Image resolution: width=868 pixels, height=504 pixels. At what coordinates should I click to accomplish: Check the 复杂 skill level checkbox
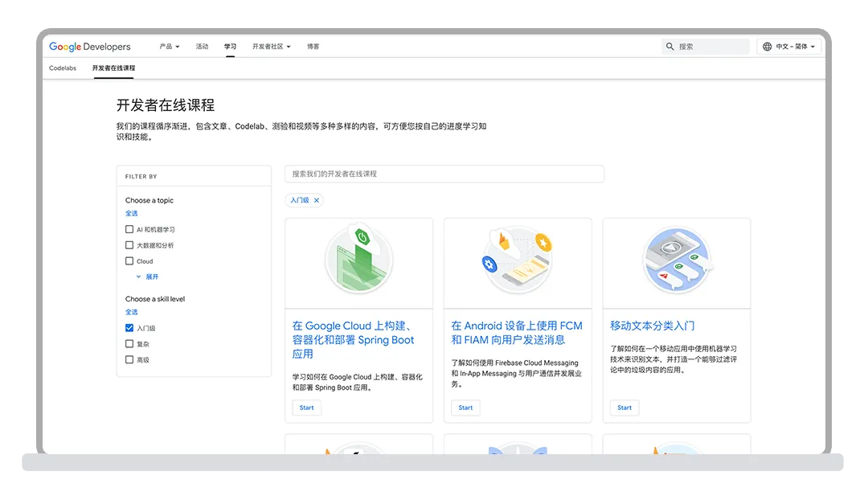(129, 344)
